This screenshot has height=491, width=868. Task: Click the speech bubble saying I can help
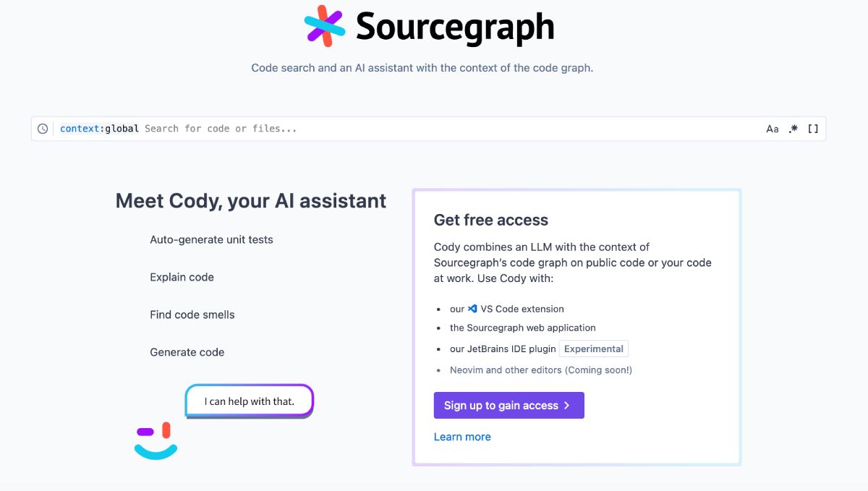(x=249, y=401)
